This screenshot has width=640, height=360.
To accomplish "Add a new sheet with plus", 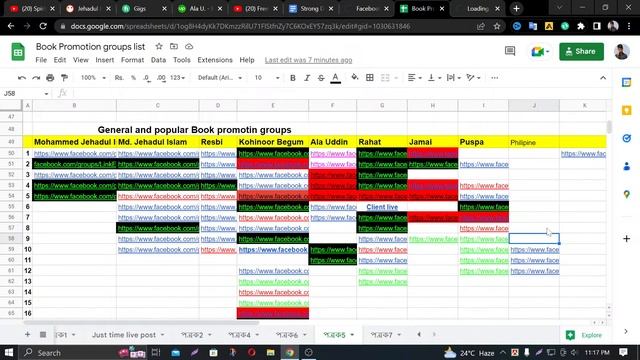I will coord(27,335).
